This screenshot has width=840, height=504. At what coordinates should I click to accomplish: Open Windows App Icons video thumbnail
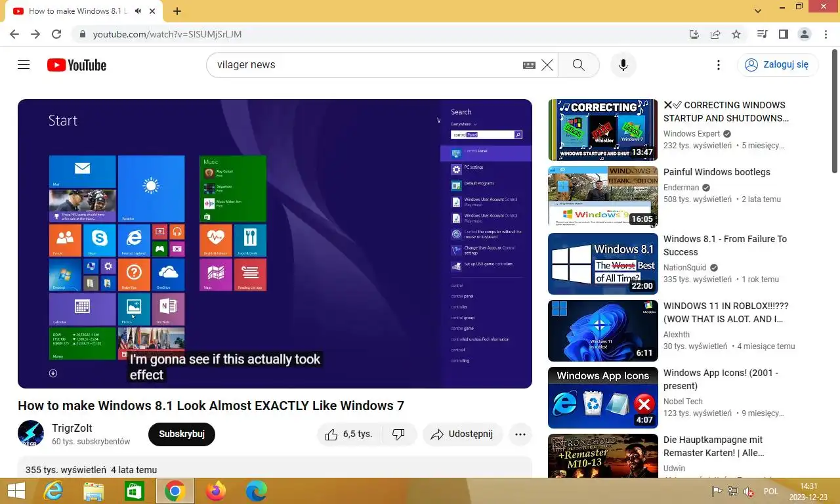coord(603,398)
